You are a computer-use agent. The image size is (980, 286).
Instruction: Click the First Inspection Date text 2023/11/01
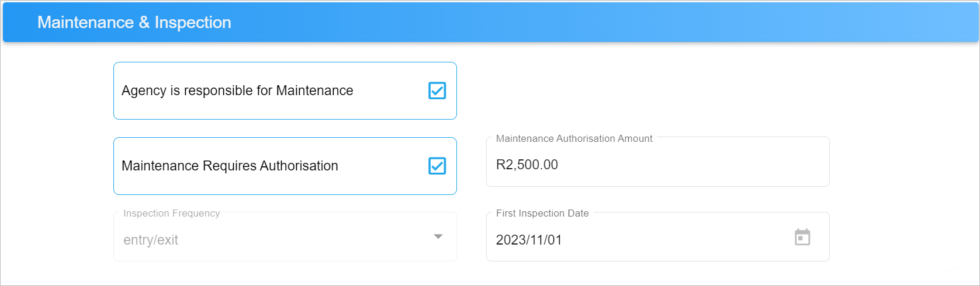[529, 240]
